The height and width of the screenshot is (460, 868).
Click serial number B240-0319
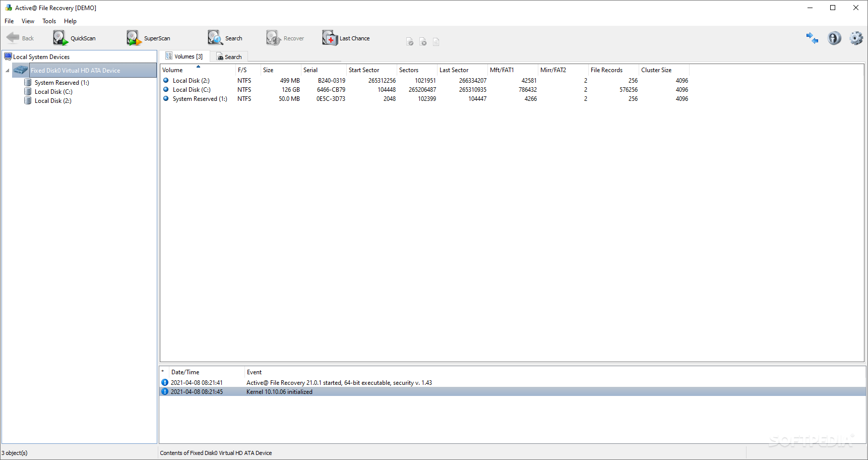[332, 81]
